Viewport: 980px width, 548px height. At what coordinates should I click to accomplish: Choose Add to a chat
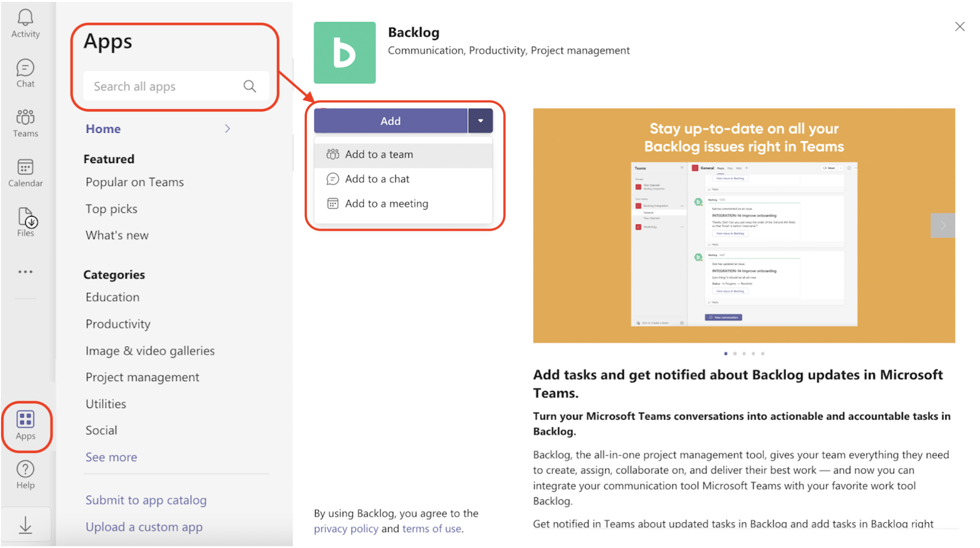(403, 179)
